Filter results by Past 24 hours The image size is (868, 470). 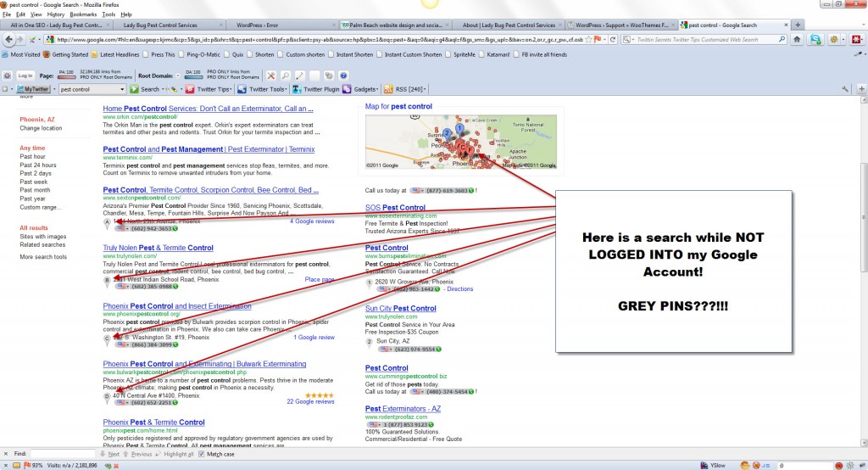[x=38, y=165]
